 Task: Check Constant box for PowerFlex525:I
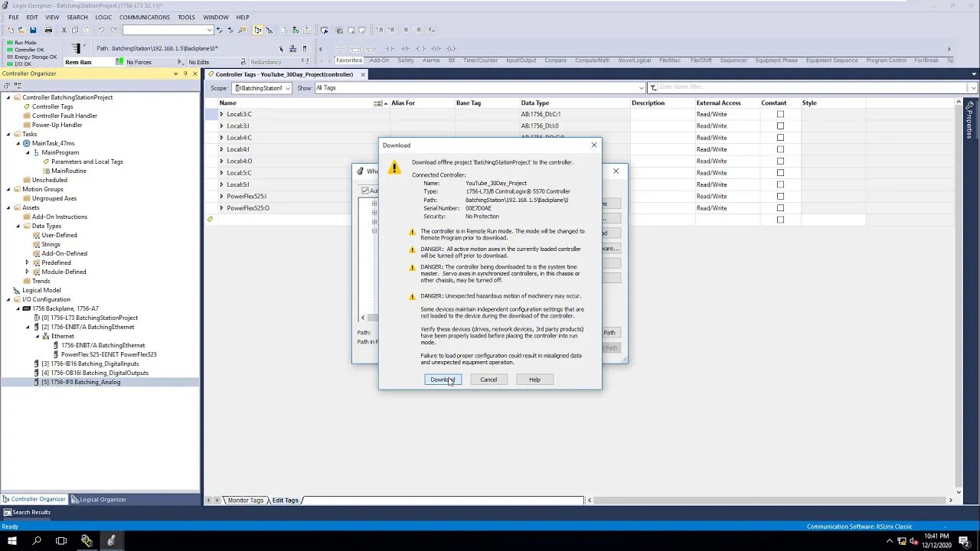(780, 196)
